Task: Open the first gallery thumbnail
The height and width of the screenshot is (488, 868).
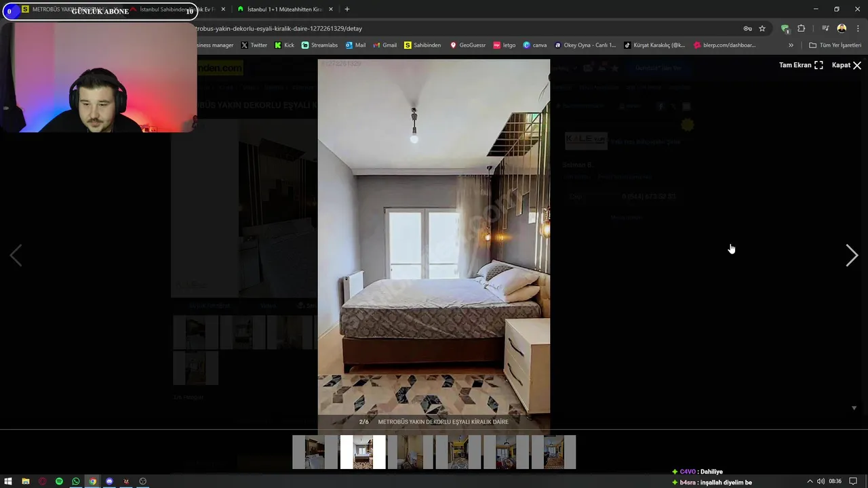Action: 315,452
